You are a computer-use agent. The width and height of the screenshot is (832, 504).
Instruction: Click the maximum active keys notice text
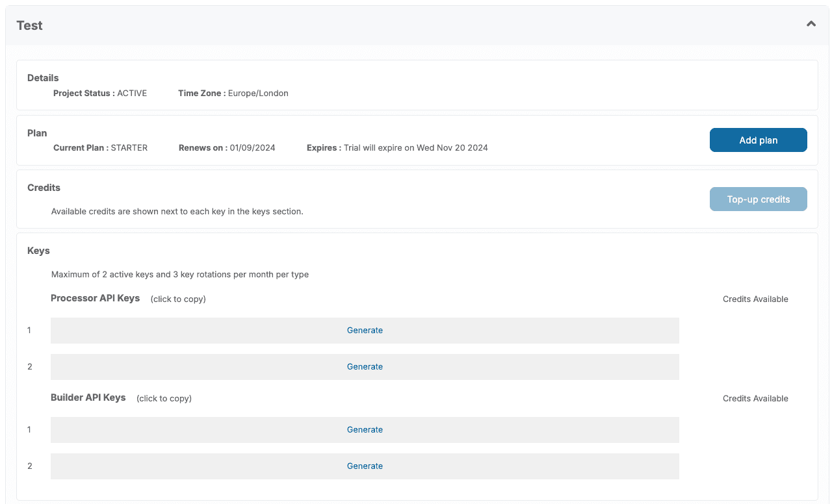pos(180,275)
